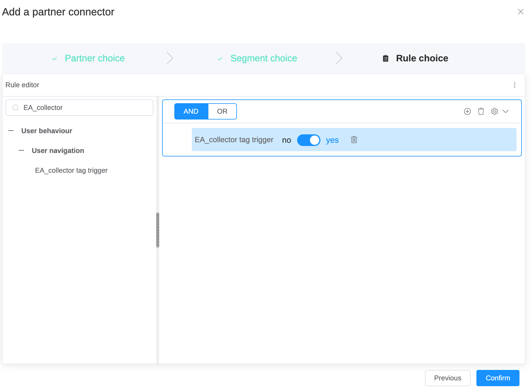This screenshot has height=392, width=532.
Task: Close the Add a partner connector dialog
Action: [x=521, y=12]
